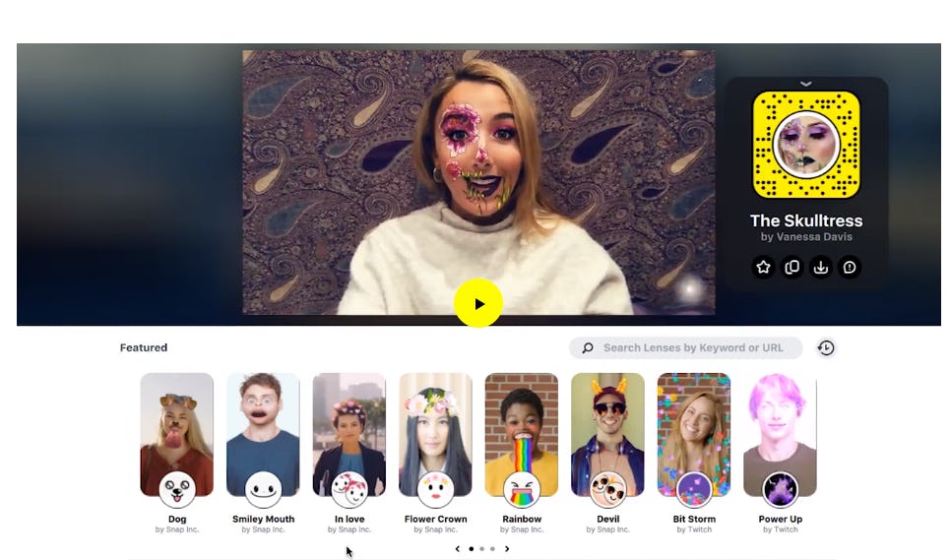951x560 pixels.
Task: Favorite The Skulltress lens with star icon
Action: pyautogui.click(x=763, y=267)
